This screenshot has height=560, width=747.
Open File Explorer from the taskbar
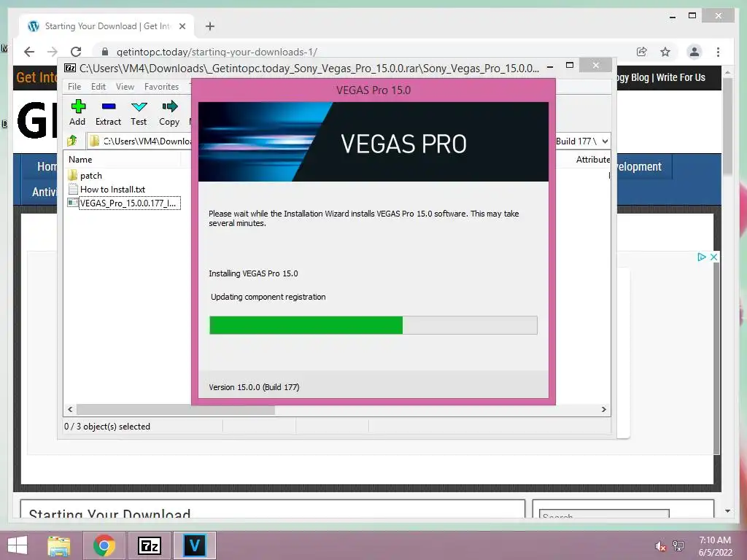(x=58, y=545)
